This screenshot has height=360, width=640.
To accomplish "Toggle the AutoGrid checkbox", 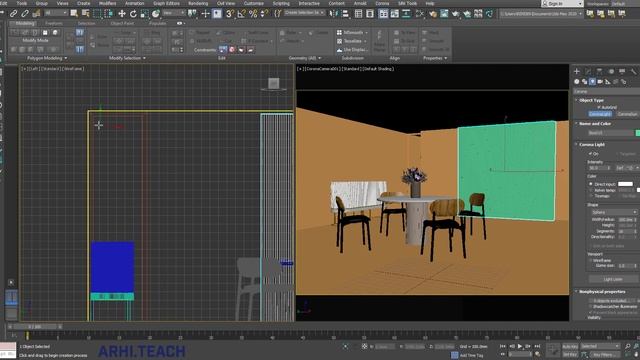I will point(600,107).
